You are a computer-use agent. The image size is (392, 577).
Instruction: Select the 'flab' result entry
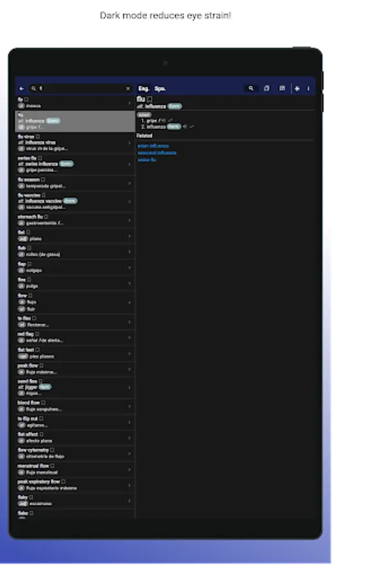[75, 251]
